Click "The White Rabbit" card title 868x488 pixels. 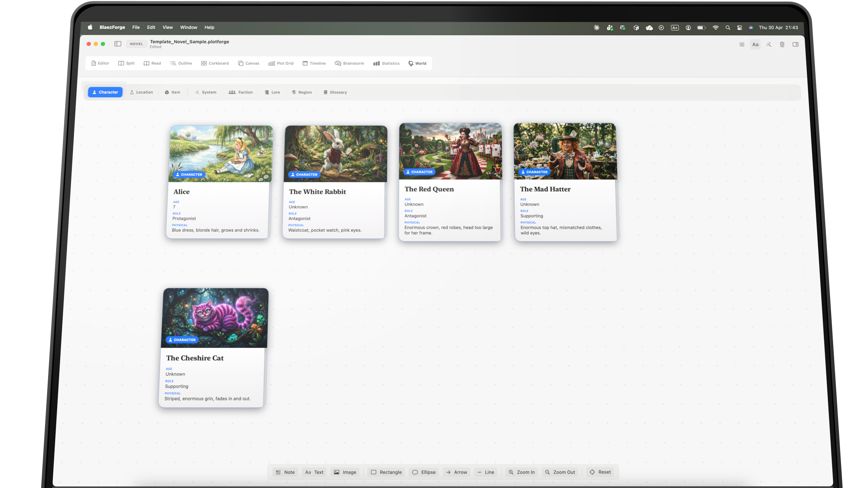click(317, 192)
